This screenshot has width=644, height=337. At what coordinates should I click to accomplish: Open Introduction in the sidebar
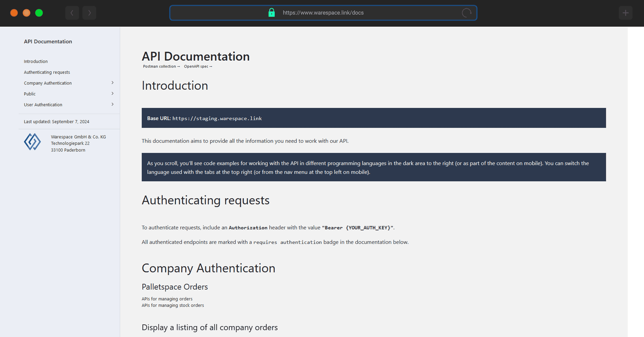click(36, 61)
